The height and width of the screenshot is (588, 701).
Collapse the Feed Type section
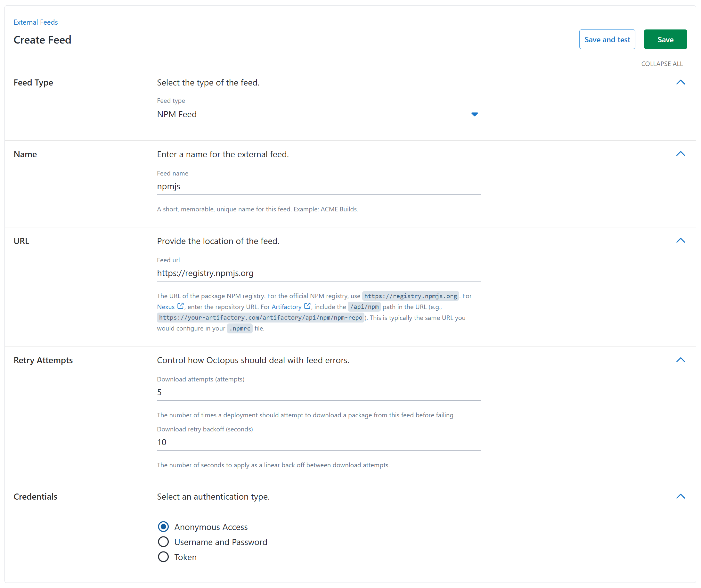point(681,82)
